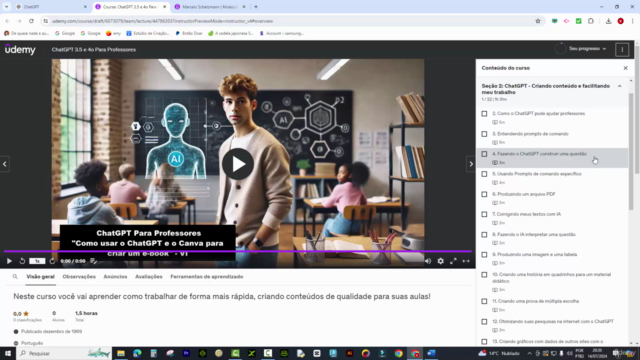Image resolution: width=640 pixels, height=360 pixels.
Task: Open lecture title 9. Produzindo uma imagem e uma tabela
Action: tap(534, 255)
